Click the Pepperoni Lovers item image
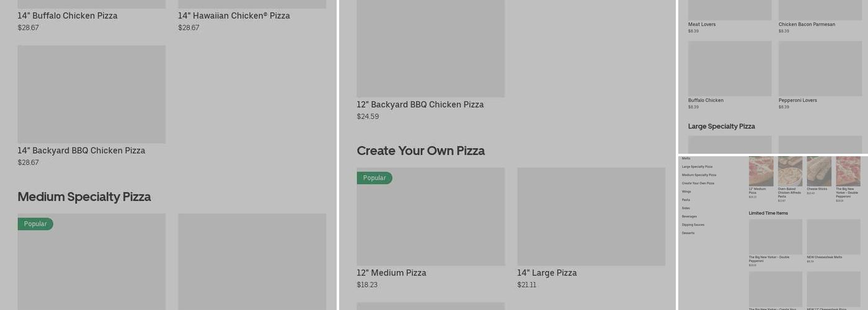 820,69
